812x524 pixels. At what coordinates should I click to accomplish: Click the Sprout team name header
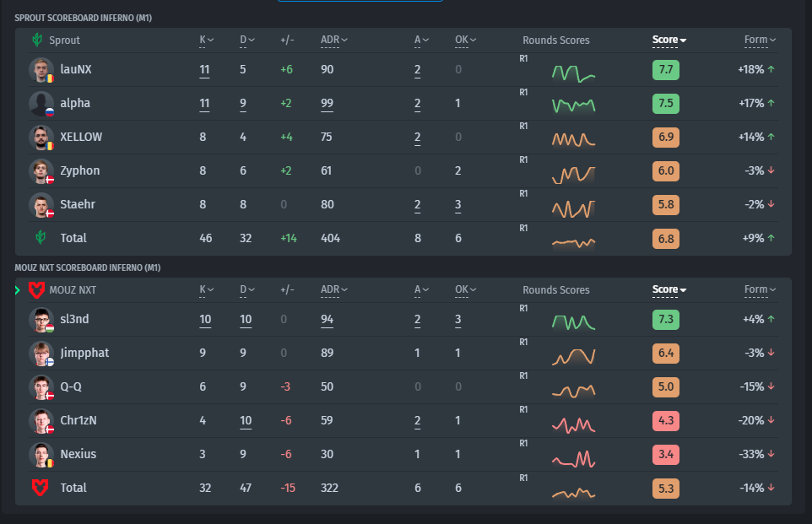point(64,40)
